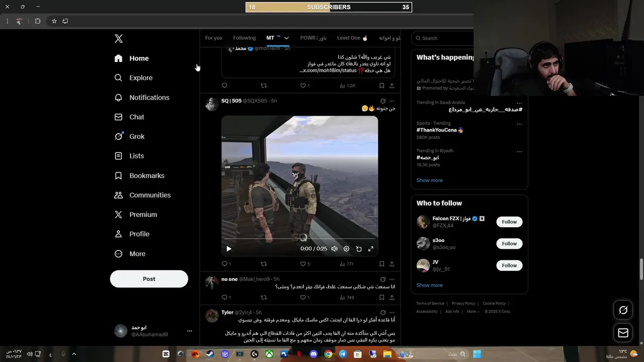Show more trending topics
The width and height of the screenshot is (644, 362).
430,180
